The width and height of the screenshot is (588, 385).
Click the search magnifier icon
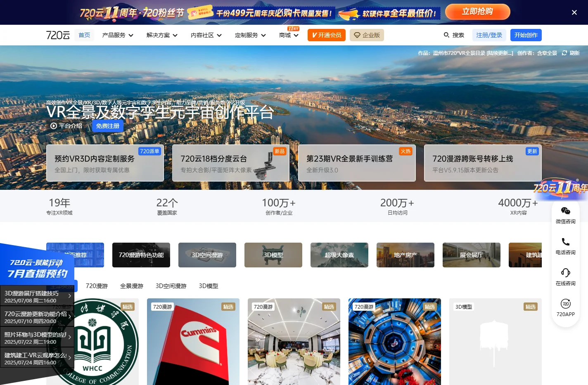446,35
